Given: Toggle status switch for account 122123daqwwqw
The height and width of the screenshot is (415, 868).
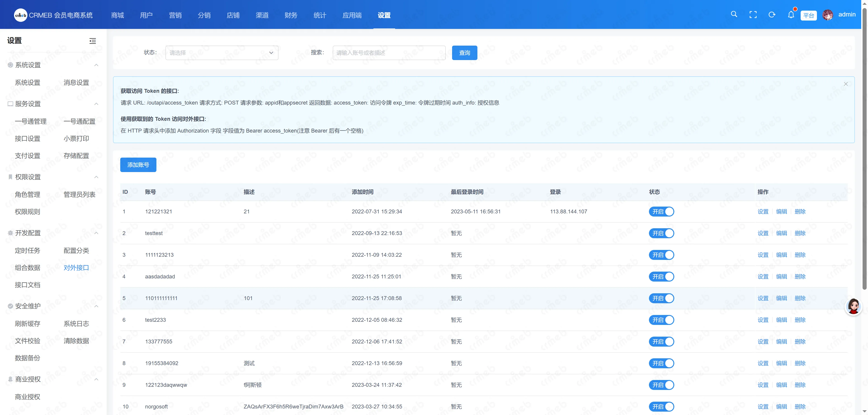Looking at the screenshot, I should point(661,385).
